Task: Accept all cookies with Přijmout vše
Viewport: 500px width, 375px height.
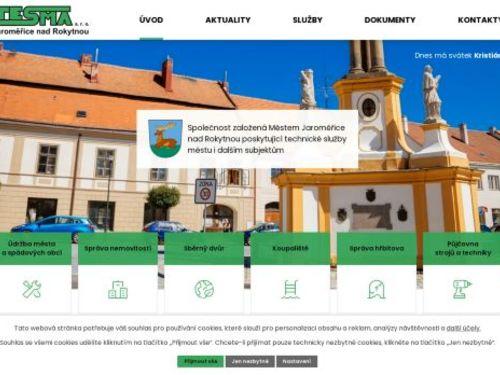Action: point(200,361)
